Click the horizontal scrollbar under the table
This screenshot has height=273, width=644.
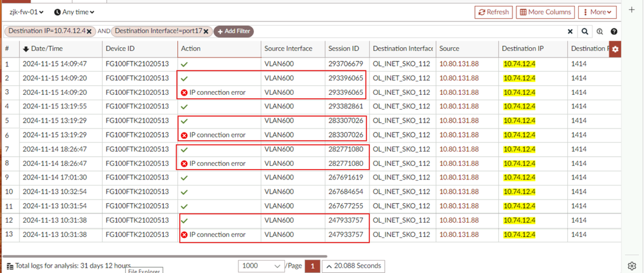(164, 256)
